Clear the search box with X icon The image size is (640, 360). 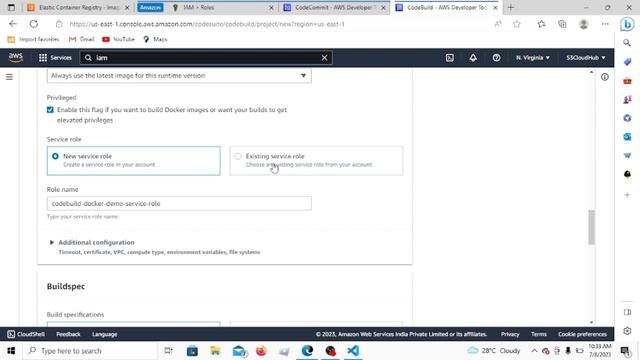coord(324,58)
